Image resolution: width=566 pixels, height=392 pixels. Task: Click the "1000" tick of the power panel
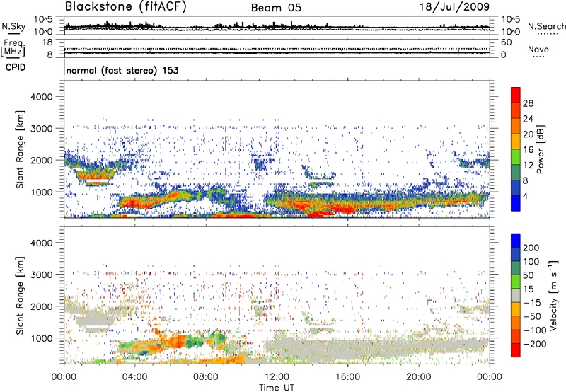[41, 192]
